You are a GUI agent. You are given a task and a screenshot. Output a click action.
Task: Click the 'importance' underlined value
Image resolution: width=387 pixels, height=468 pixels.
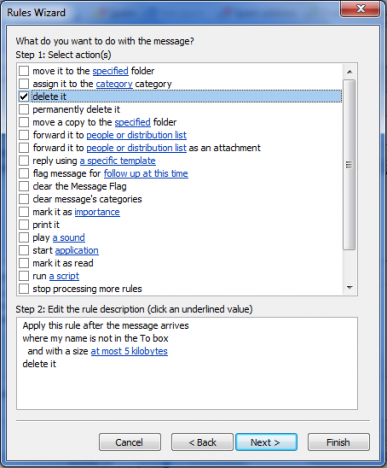(x=97, y=212)
